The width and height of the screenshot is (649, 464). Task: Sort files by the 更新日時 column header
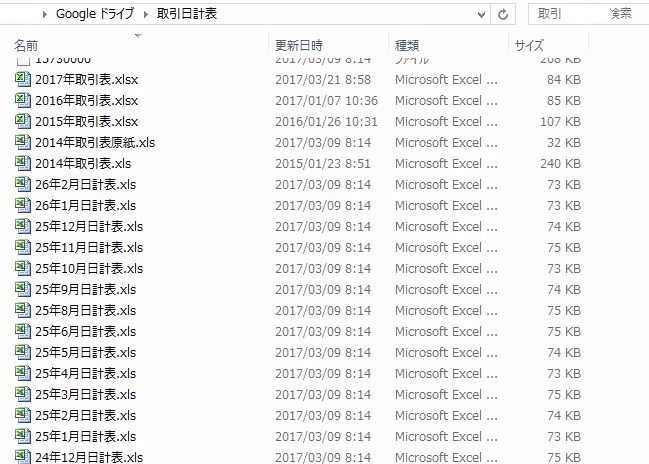tap(299, 45)
